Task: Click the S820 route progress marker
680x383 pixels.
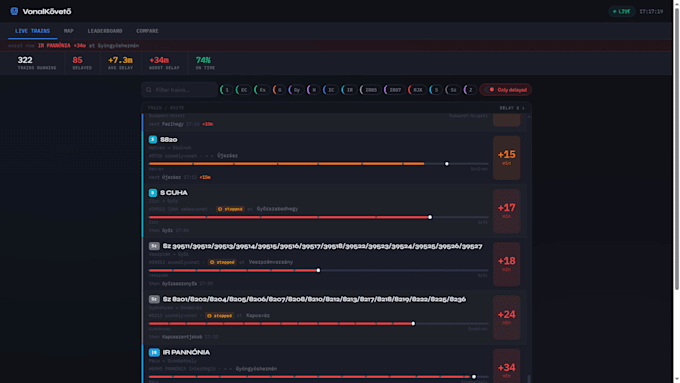Action: coord(447,164)
